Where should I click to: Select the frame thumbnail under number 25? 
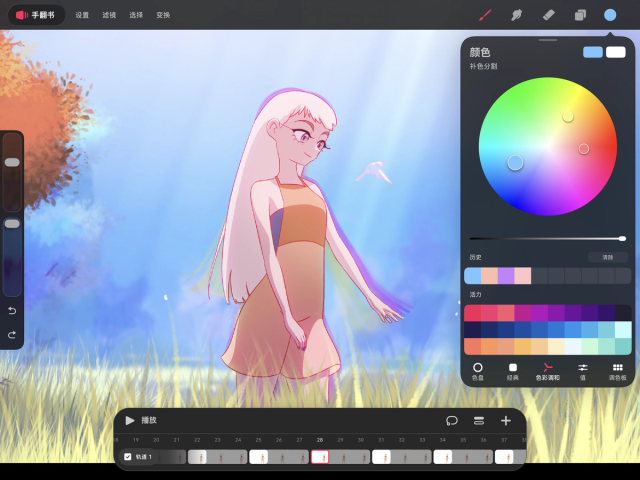point(258,457)
